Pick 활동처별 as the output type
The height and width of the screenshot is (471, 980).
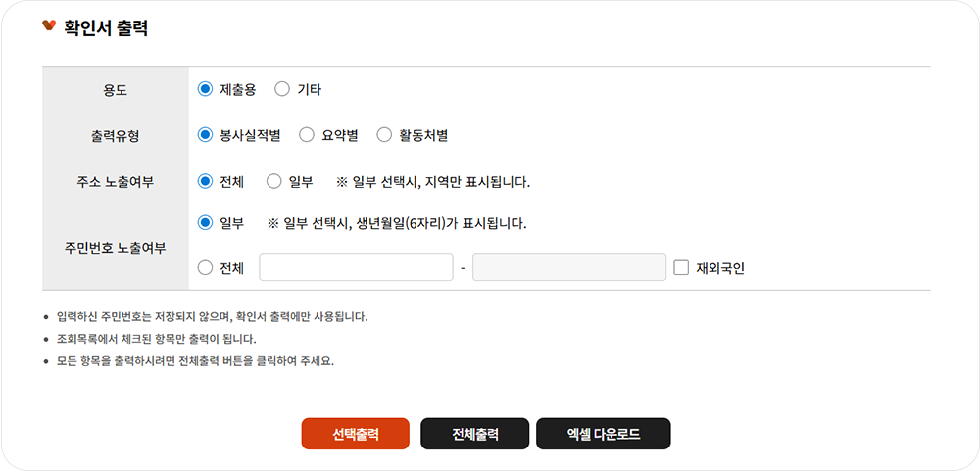[383, 135]
